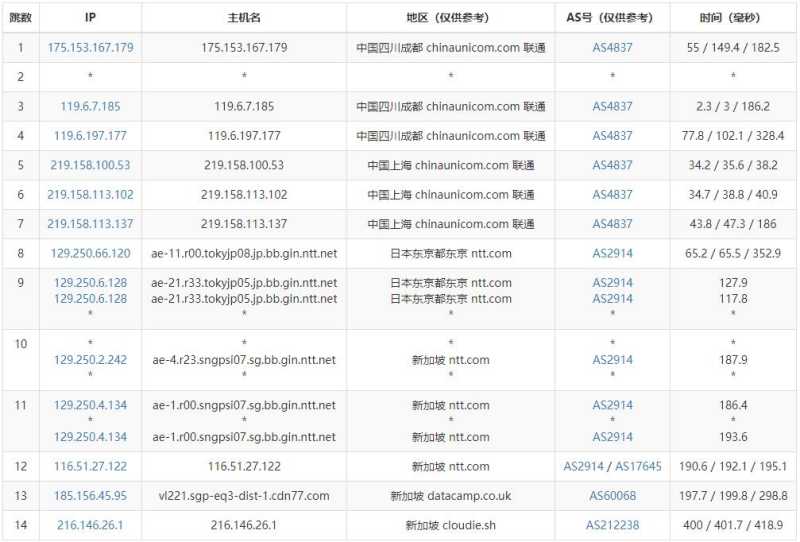Open the AS60068 link
This screenshot has height=542, width=800.
click(x=612, y=496)
